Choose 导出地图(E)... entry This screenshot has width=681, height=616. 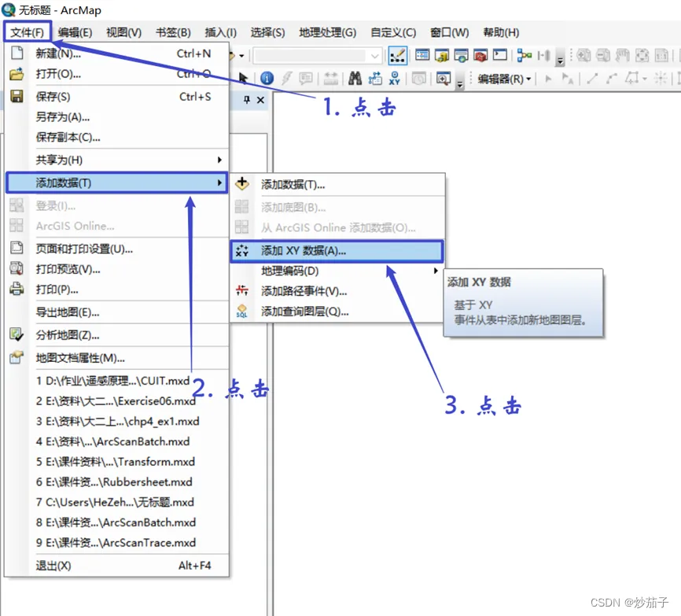[116, 312]
